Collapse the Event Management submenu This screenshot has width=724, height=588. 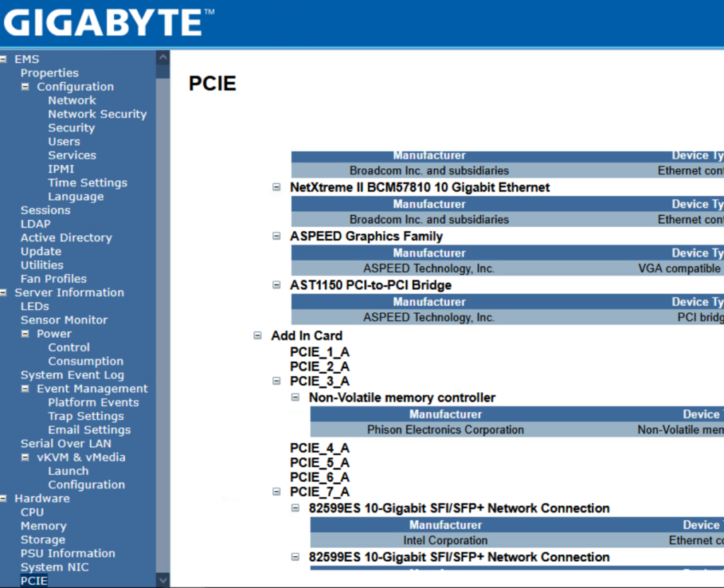pyautogui.click(x=25, y=389)
